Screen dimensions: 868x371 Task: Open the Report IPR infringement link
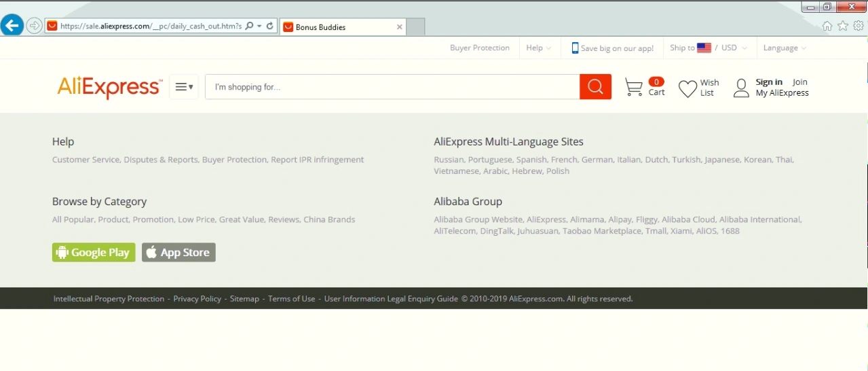318,160
